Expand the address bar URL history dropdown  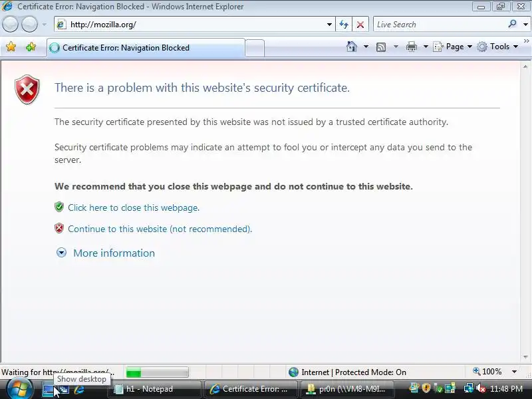pos(329,25)
